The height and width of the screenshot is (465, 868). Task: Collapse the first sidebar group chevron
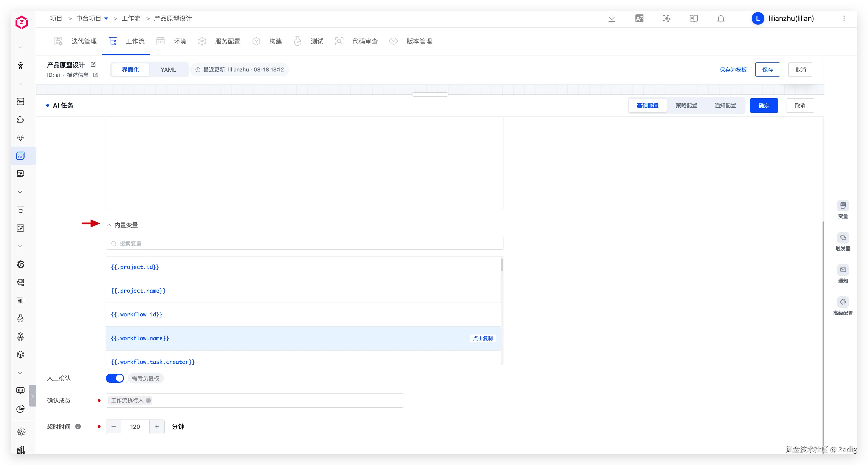point(20,47)
